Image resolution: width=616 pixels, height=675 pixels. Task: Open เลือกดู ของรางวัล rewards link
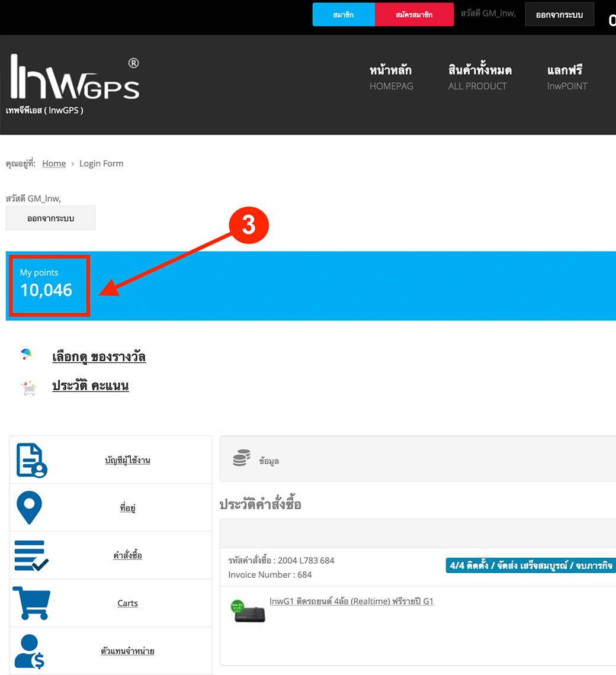click(x=99, y=356)
